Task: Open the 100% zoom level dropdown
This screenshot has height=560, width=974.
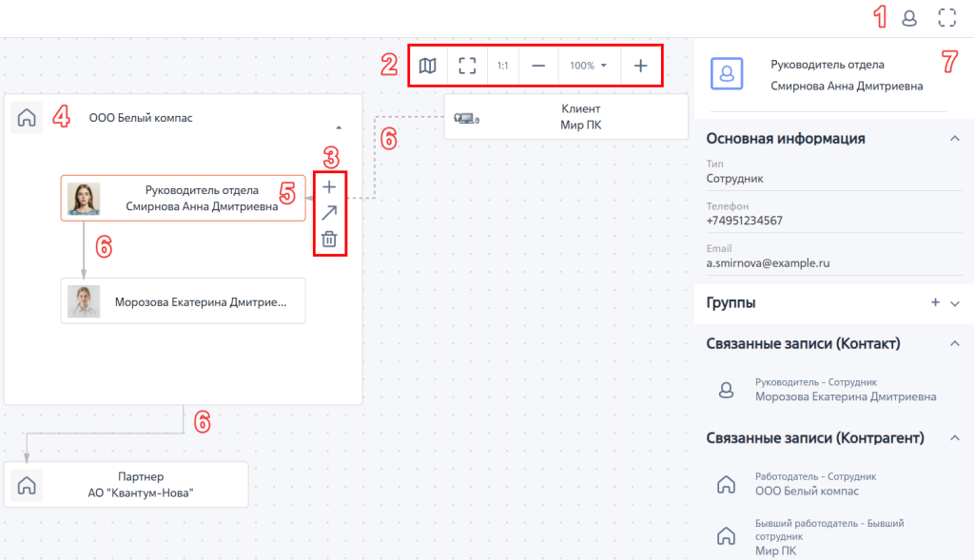Action: pos(588,66)
